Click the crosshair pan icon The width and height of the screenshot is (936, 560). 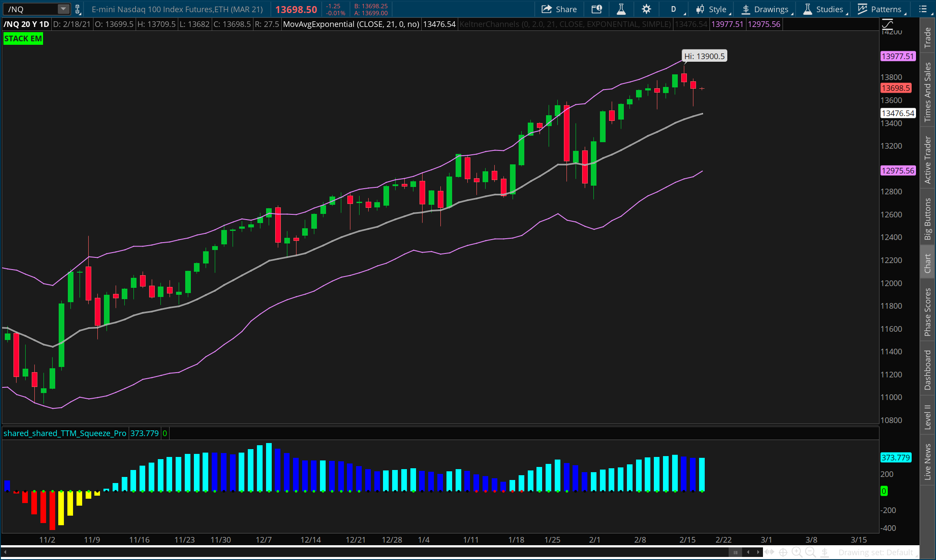tap(783, 552)
